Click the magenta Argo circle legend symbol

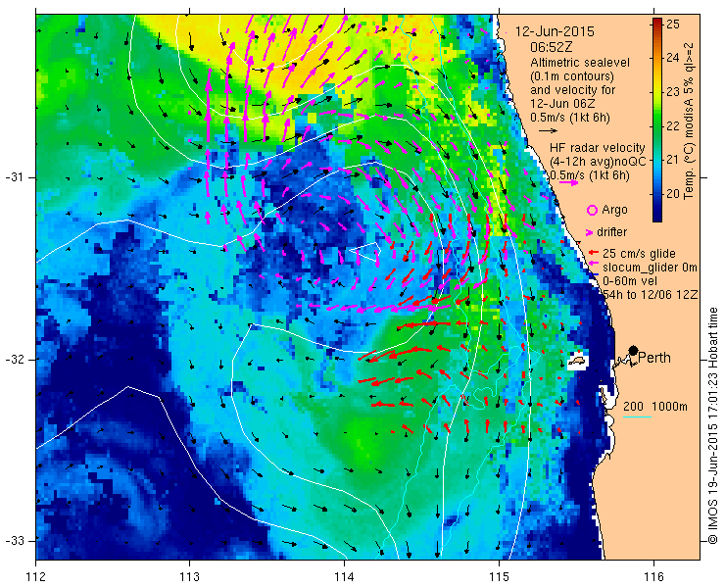point(592,210)
